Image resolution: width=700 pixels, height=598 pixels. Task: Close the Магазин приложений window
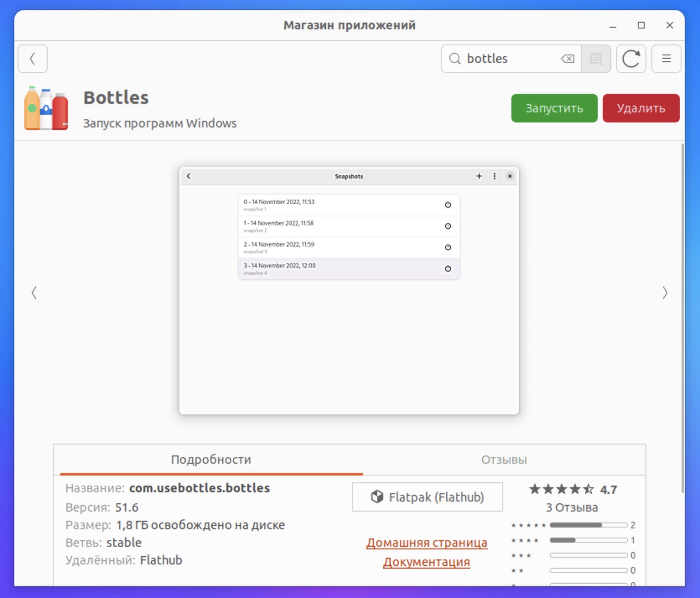pyautogui.click(x=669, y=25)
